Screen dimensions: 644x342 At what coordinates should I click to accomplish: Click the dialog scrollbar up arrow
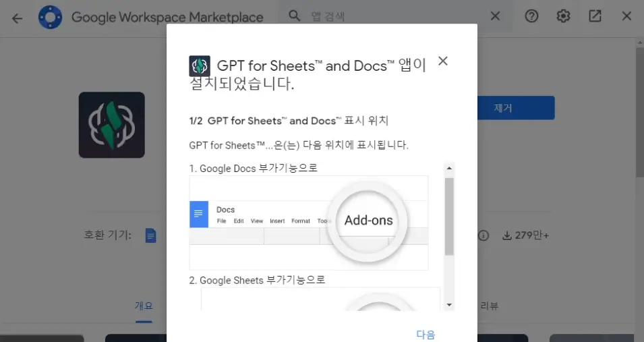click(449, 168)
